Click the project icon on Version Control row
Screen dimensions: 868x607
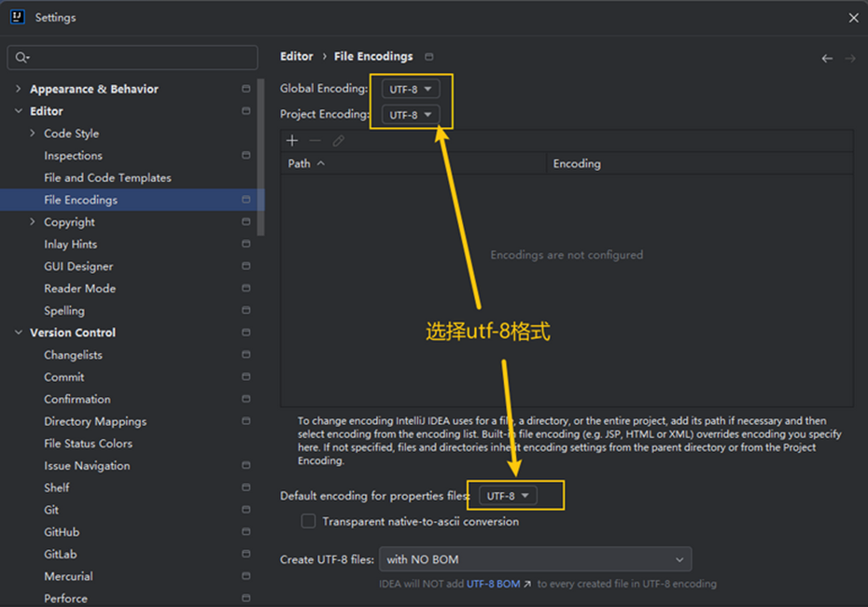tap(245, 332)
